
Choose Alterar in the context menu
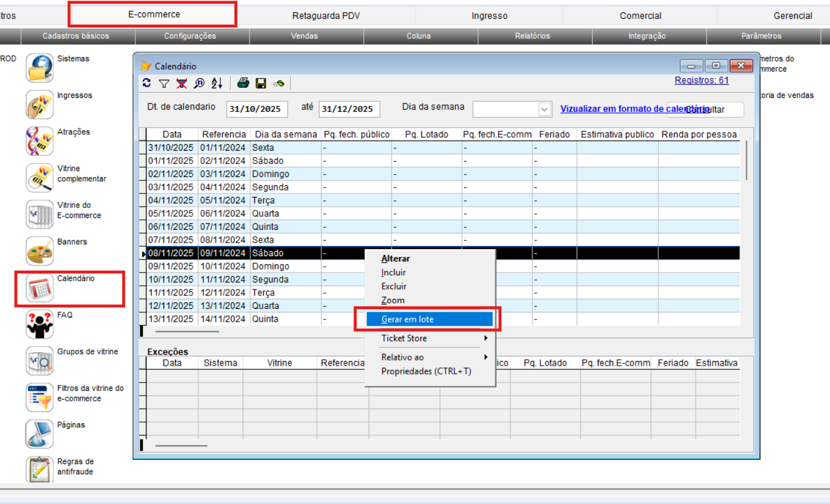pos(396,258)
